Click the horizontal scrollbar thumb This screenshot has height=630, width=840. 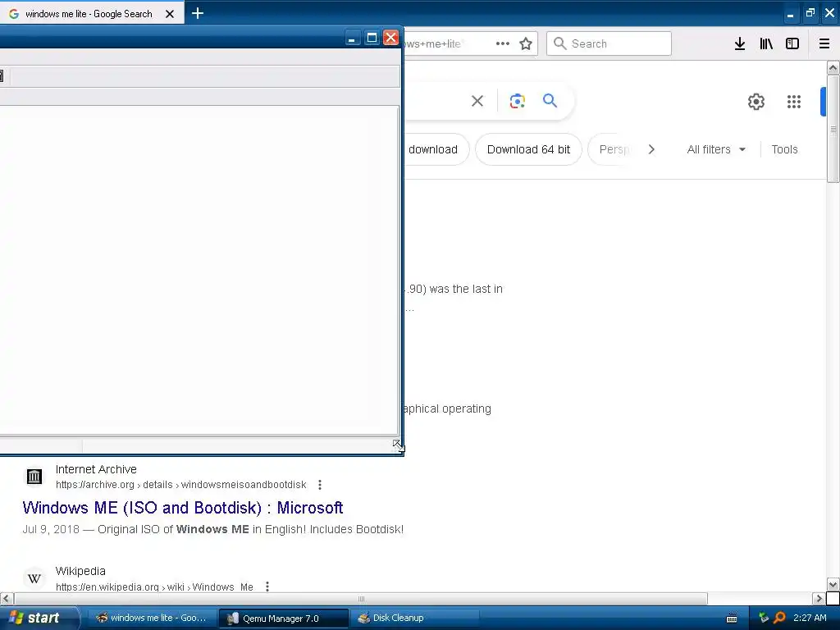point(361,598)
